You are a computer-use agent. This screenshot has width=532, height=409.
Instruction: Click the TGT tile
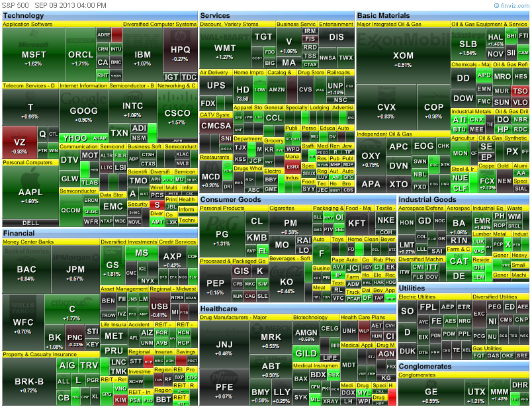pyautogui.click(x=263, y=36)
